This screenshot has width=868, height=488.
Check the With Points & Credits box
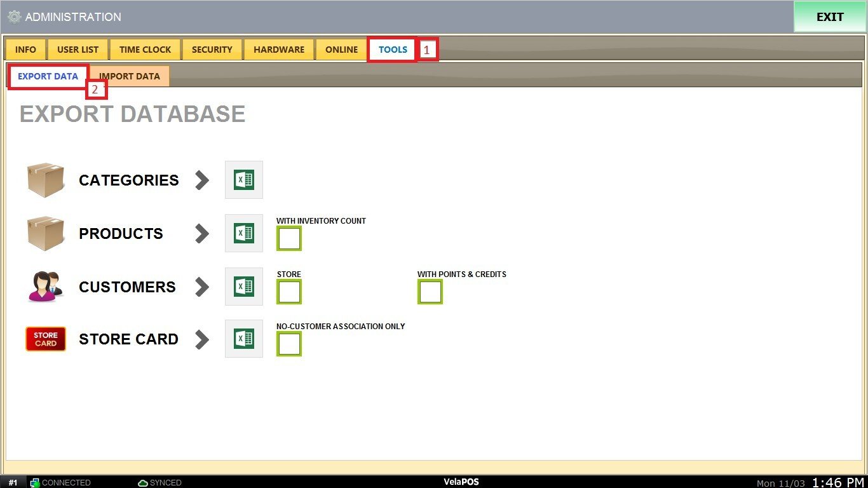coord(430,292)
